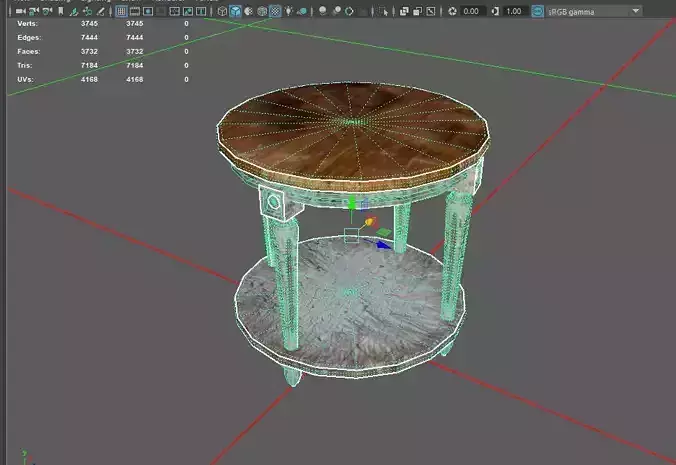Image resolution: width=676 pixels, height=465 pixels.
Task: Click the Isolate Select icon
Action: pos(383,11)
